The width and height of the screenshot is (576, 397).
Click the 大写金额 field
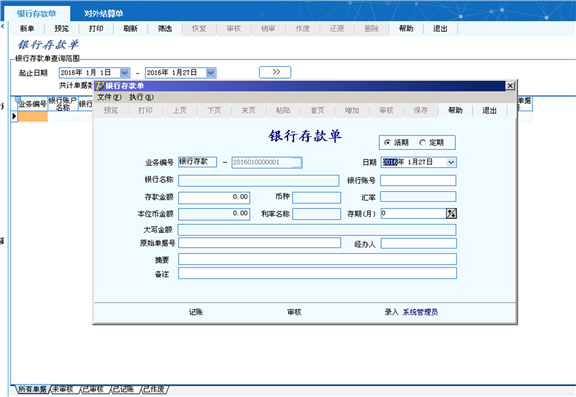317,230
